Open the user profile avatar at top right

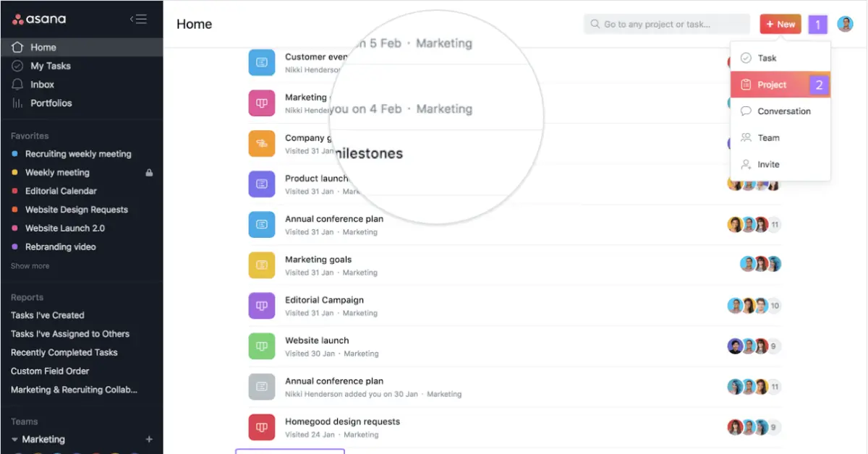(x=845, y=25)
